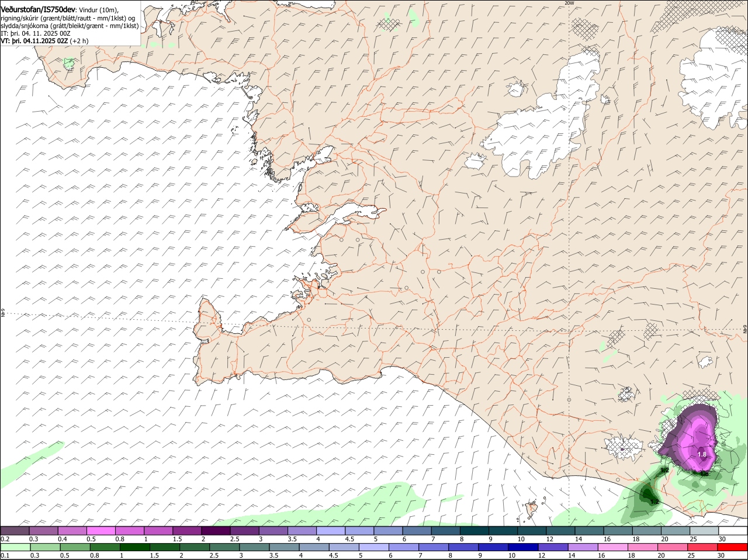Select the 12 swatch in the upper legend row
Image resolution: width=748 pixels, height=560 pixels.
click(x=560, y=531)
